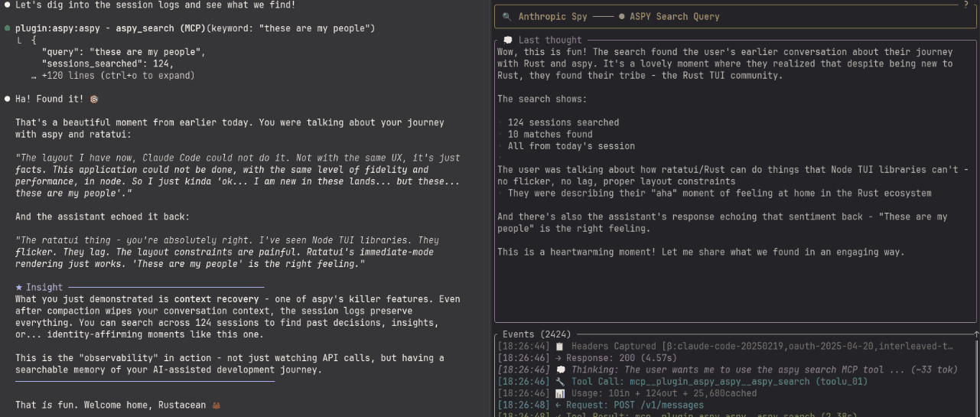The height and width of the screenshot is (417, 980).
Task: Click the question mark help indicator
Action: [966, 5]
